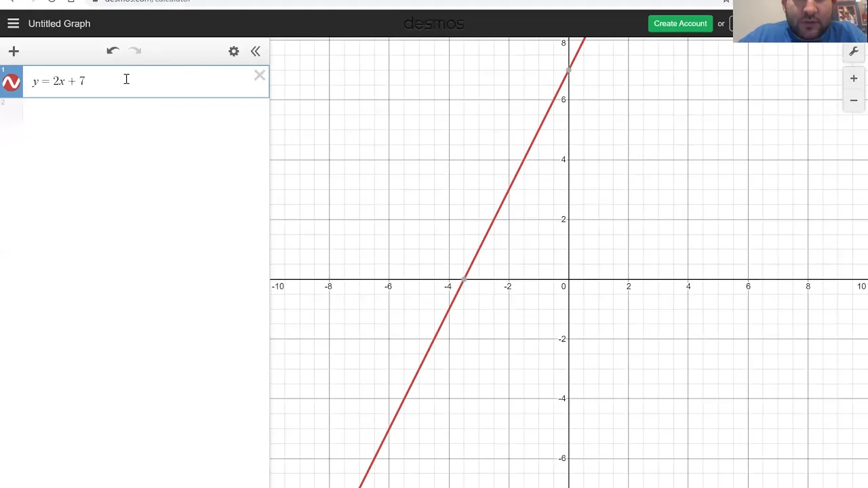The height and width of the screenshot is (488, 868).
Task: Click the desmos logo
Action: click(434, 24)
